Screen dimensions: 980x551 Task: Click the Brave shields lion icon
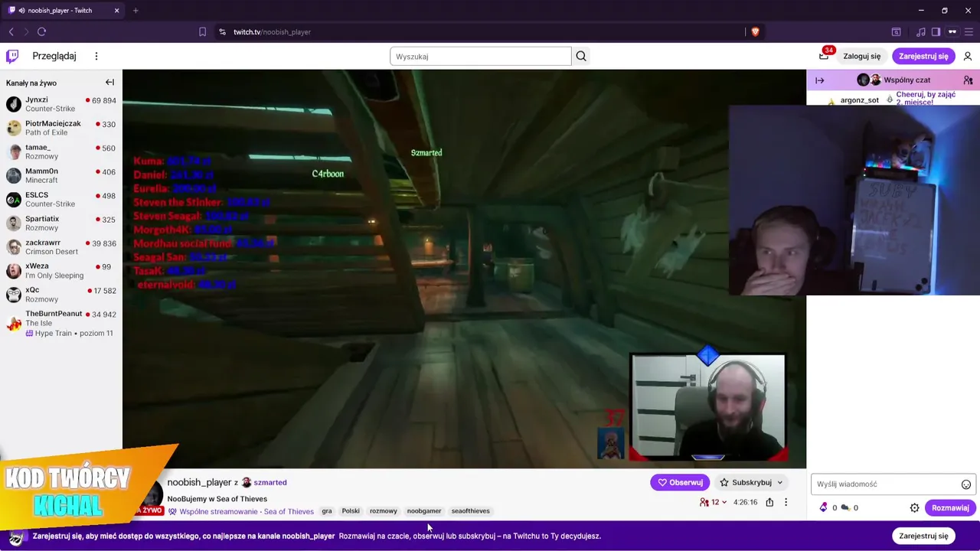tap(755, 31)
